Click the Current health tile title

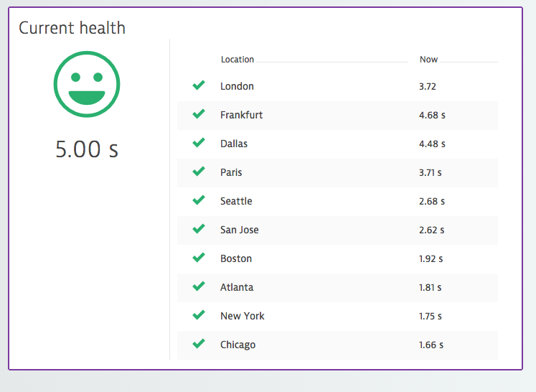[x=72, y=28]
